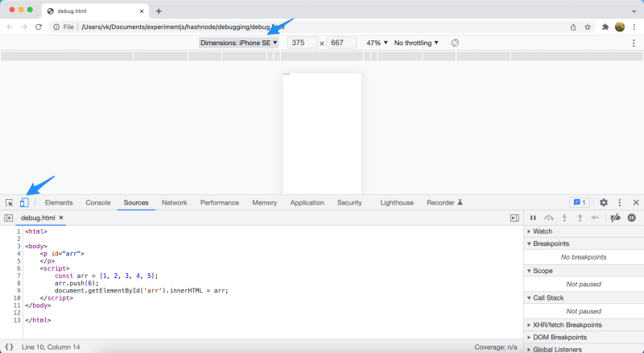Image resolution: width=644 pixels, height=353 pixels.
Task: Click line number 8 gutter
Action: 19,283
